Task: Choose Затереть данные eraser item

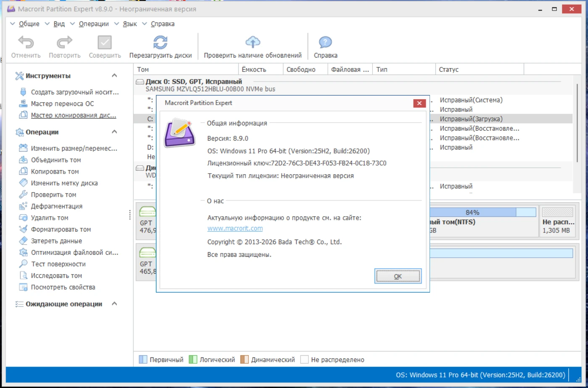Action: click(x=56, y=241)
